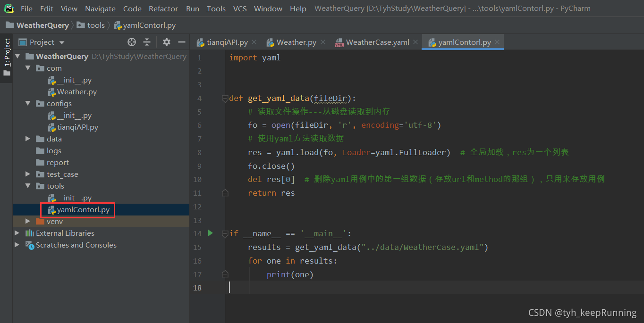644x323 pixels.
Task: Select __init__.py under configs folder
Action: [70, 115]
